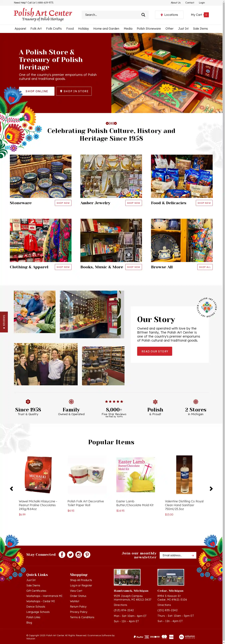Open the Folk Crafts menu
Viewport: 225px width, 644px height.
pyautogui.click(x=54, y=28)
